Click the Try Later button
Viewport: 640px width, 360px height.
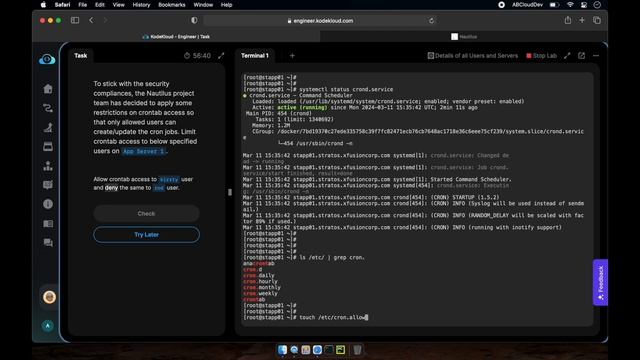147,235
